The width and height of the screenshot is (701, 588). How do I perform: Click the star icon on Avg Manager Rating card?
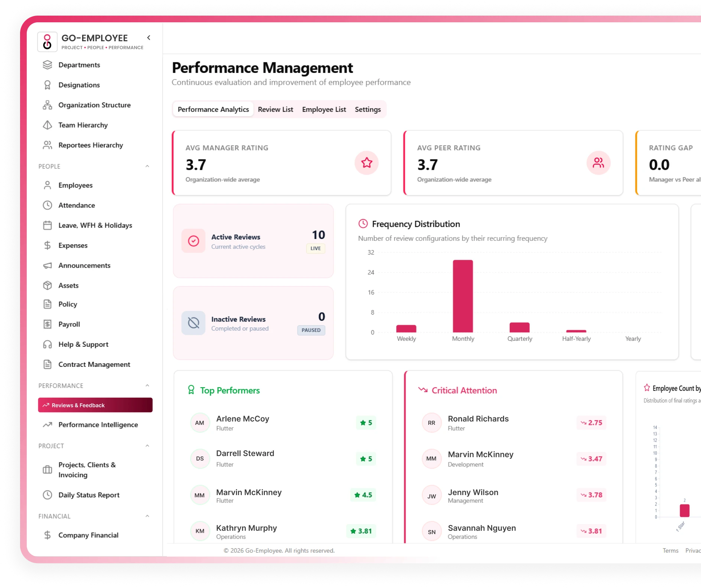[x=367, y=163]
